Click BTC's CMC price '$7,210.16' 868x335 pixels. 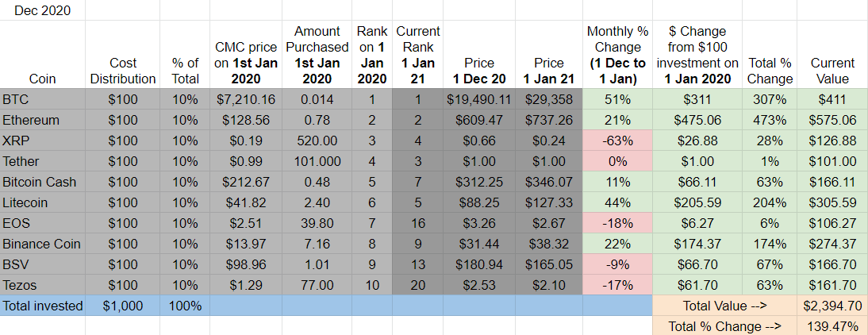[x=246, y=99]
